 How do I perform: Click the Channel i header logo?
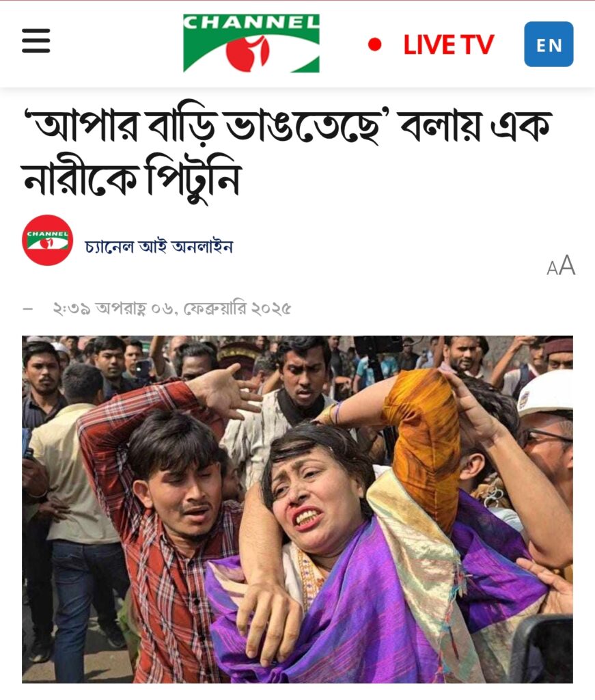click(x=251, y=43)
